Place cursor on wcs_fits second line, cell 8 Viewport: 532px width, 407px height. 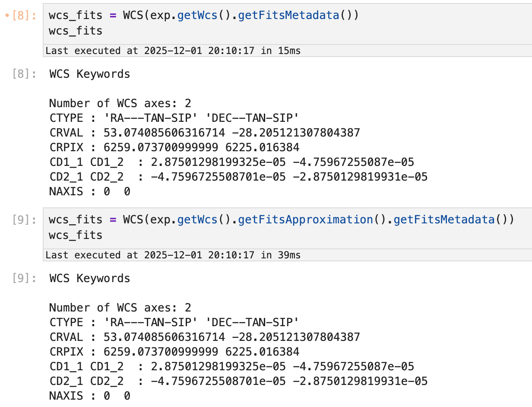coord(76,31)
